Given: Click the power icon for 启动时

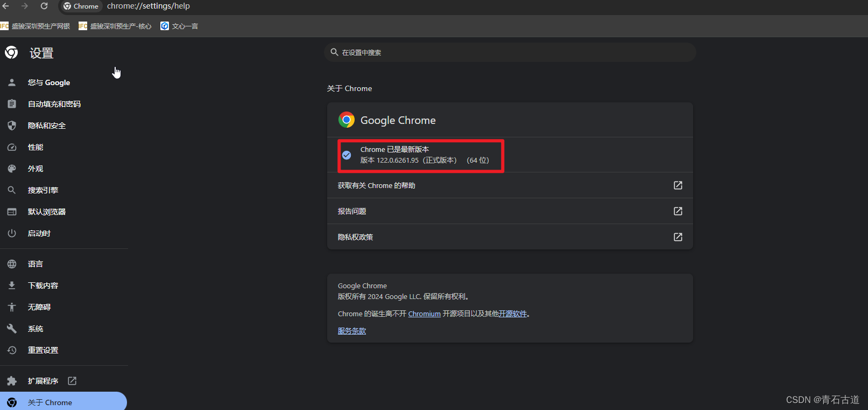Looking at the screenshot, I should tap(12, 233).
